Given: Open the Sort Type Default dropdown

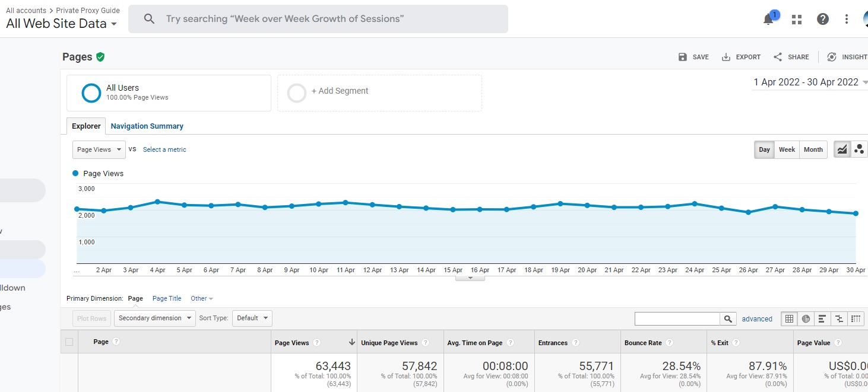Looking at the screenshot, I should pyautogui.click(x=252, y=318).
